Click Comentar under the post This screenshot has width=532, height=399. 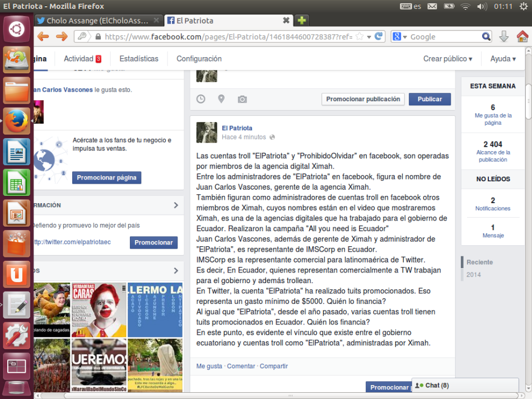(x=241, y=366)
